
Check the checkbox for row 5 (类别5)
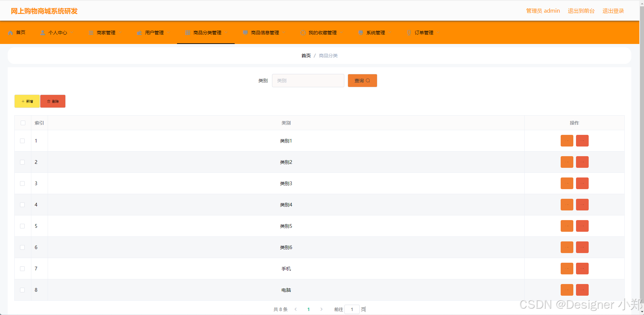coord(22,226)
